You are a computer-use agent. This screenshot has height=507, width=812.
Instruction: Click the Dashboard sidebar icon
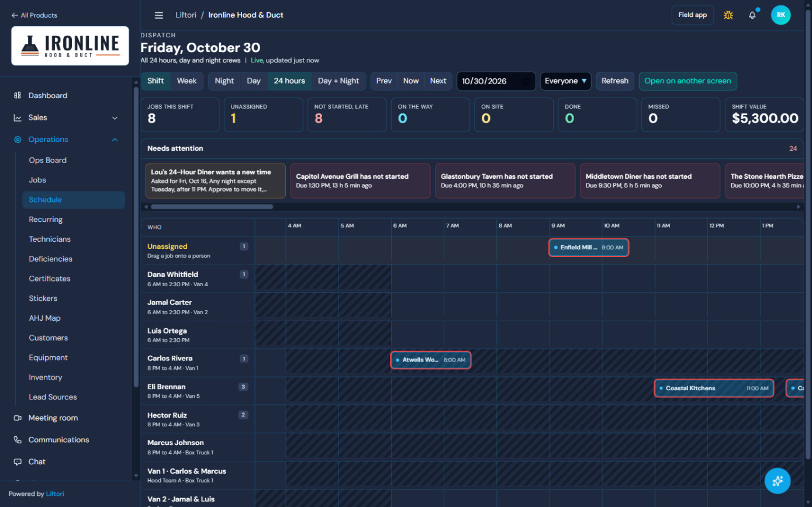click(x=18, y=95)
